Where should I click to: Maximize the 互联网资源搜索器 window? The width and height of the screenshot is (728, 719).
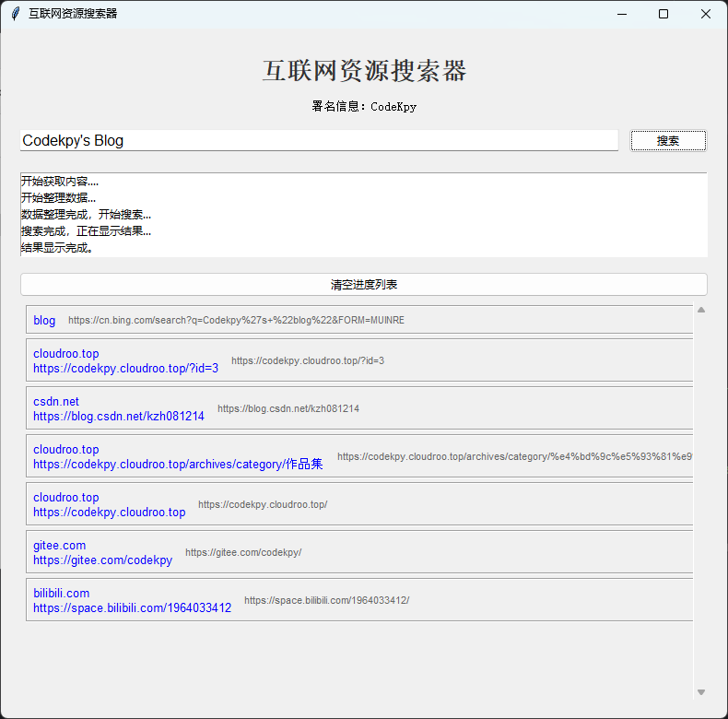tap(663, 14)
